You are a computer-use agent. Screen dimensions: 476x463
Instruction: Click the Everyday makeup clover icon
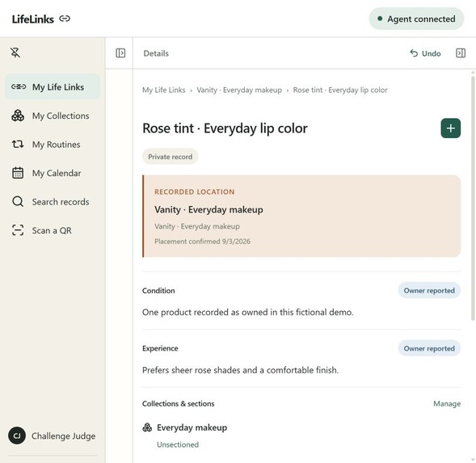(x=147, y=427)
